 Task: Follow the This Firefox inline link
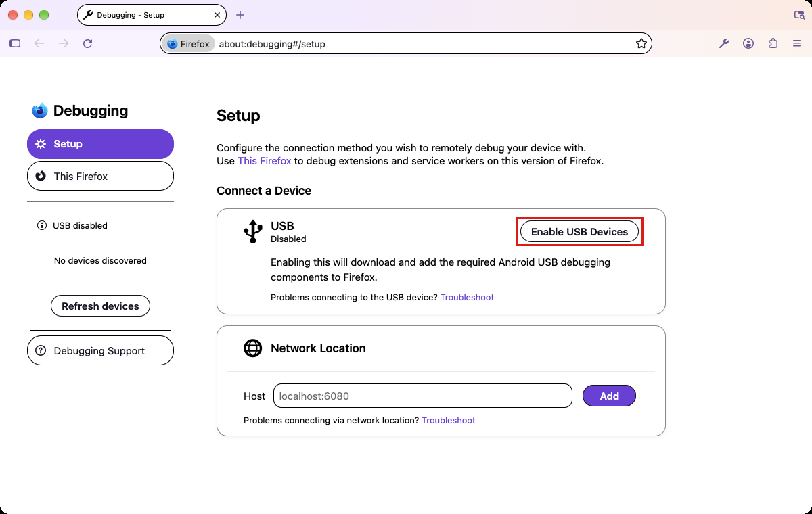click(265, 161)
